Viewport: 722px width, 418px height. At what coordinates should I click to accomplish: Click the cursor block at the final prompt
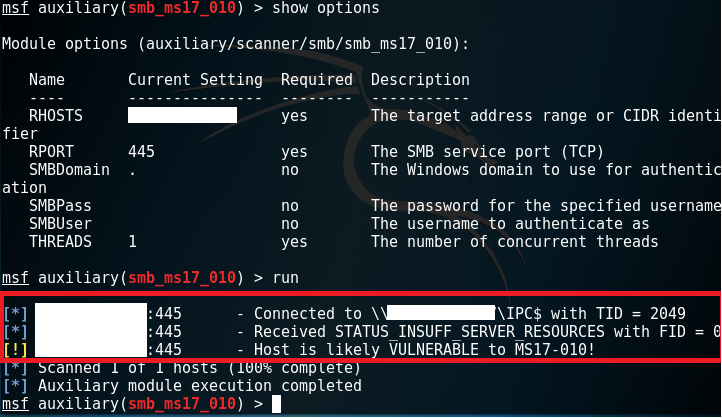pyautogui.click(x=278, y=404)
